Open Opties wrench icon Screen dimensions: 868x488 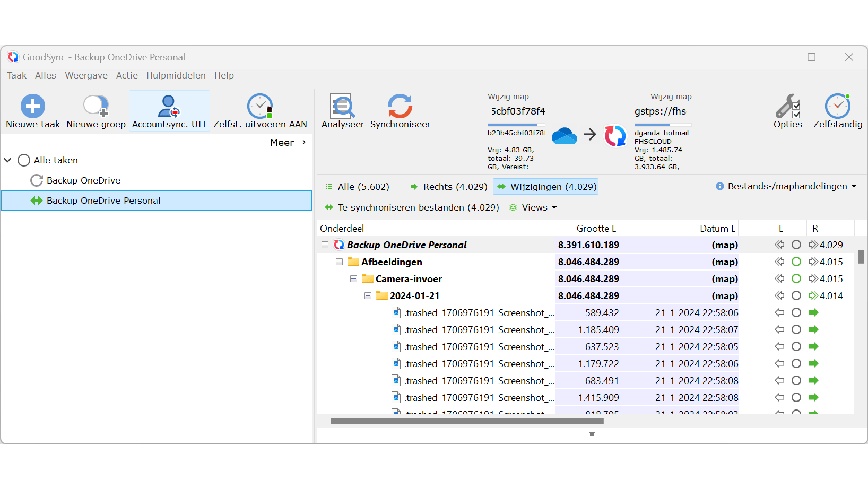pos(787,106)
